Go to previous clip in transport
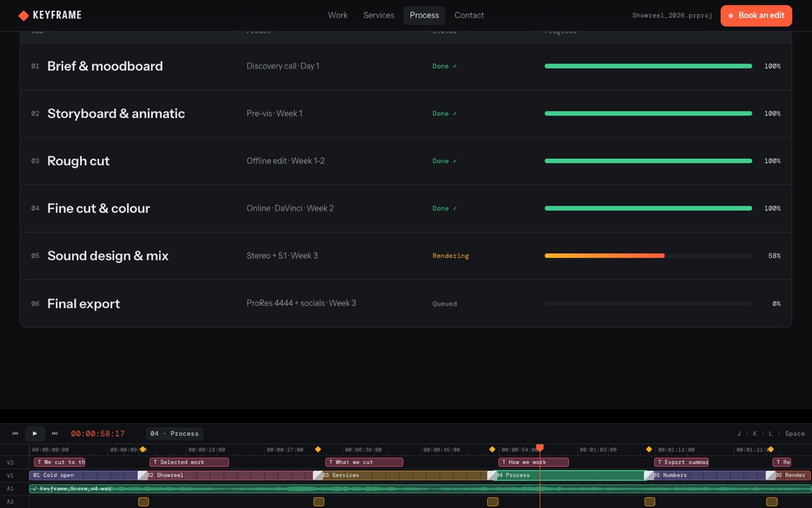This screenshot has width=812, height=508. click(x=15, y=434)
